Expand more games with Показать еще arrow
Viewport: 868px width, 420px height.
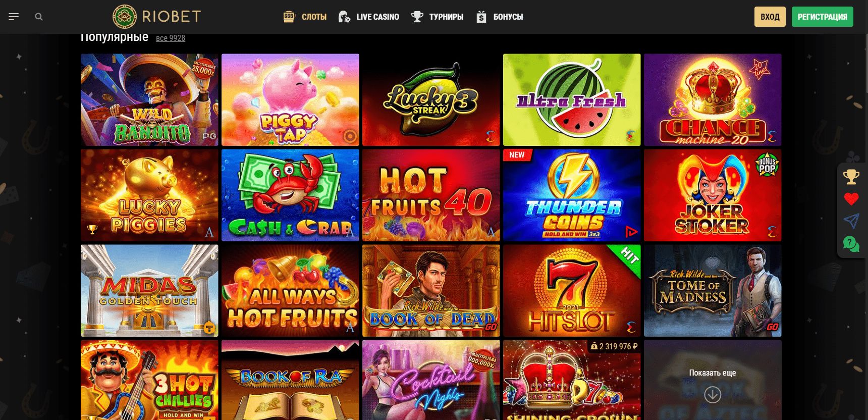(713, 394)
